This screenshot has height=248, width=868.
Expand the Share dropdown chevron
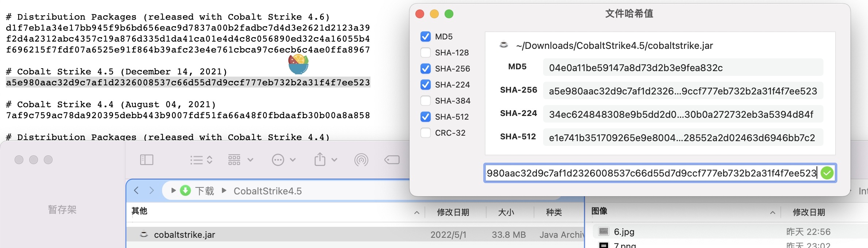(334, 160)
